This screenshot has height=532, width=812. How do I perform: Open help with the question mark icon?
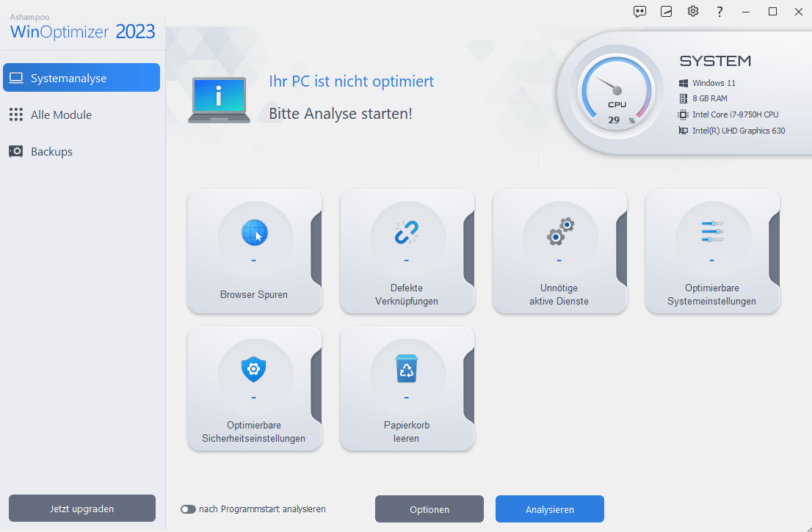point(719,12)
